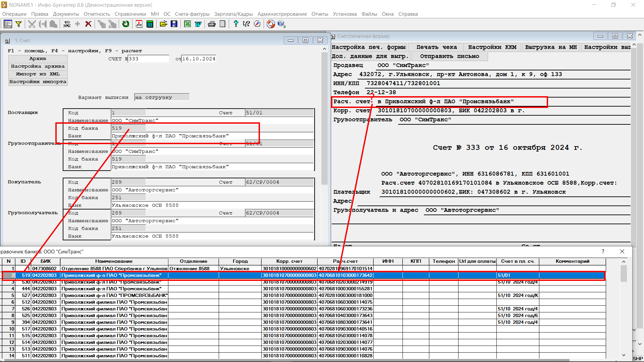The height and width of the screenshot is (362, 644).
Task: Click Вариант выписки field на отгрузку
Action: (162, 97)
